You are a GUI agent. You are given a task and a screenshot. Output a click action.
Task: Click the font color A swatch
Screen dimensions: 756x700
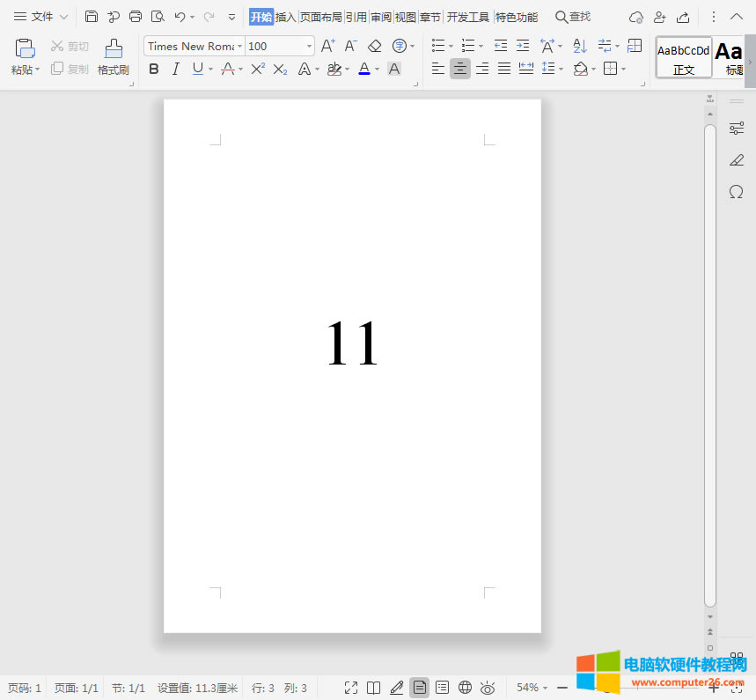pyautogui.click(x=364, y=69)
